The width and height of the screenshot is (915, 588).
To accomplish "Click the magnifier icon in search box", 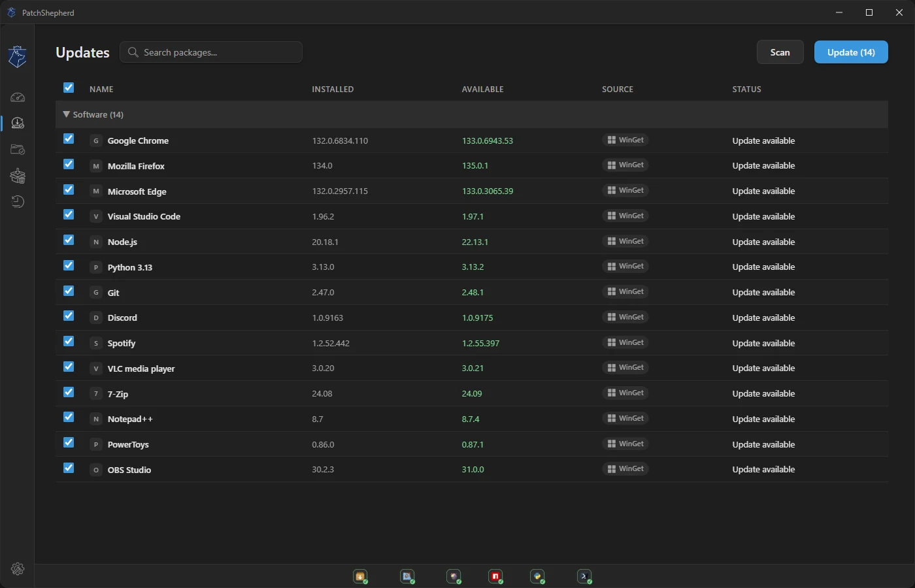I will coord(133,52).
